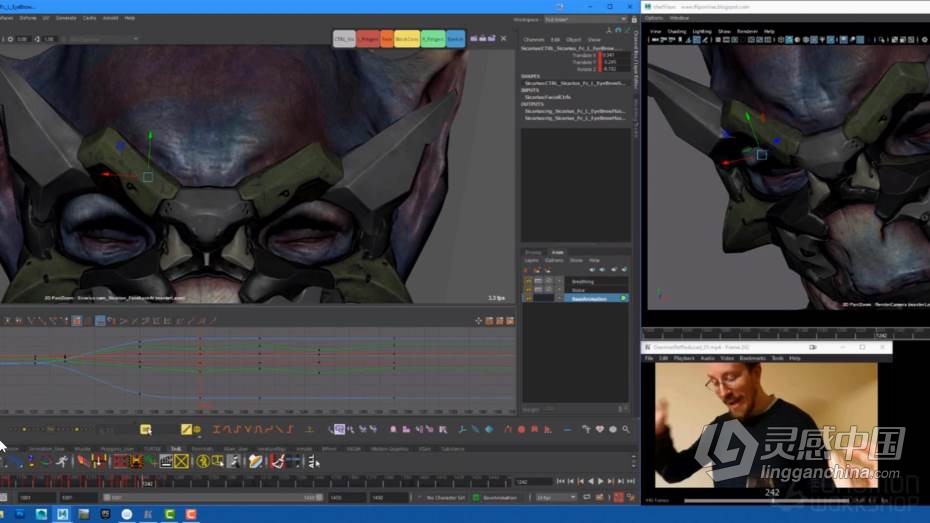Toggle the highlighted blue graph editor button
The image size is (930, 523).
pyautogui.click(x=100, y=321)
